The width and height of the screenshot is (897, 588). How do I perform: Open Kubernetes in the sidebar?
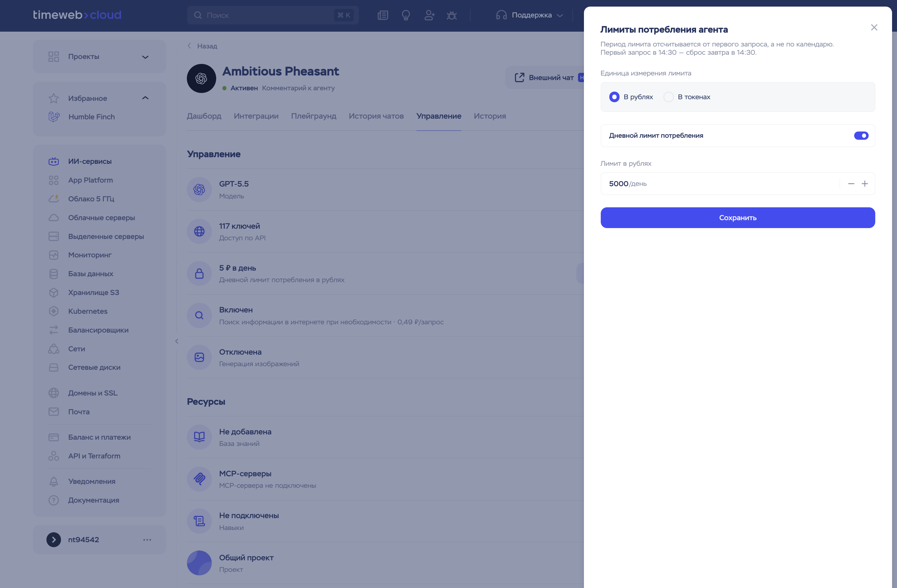(87, 311)
